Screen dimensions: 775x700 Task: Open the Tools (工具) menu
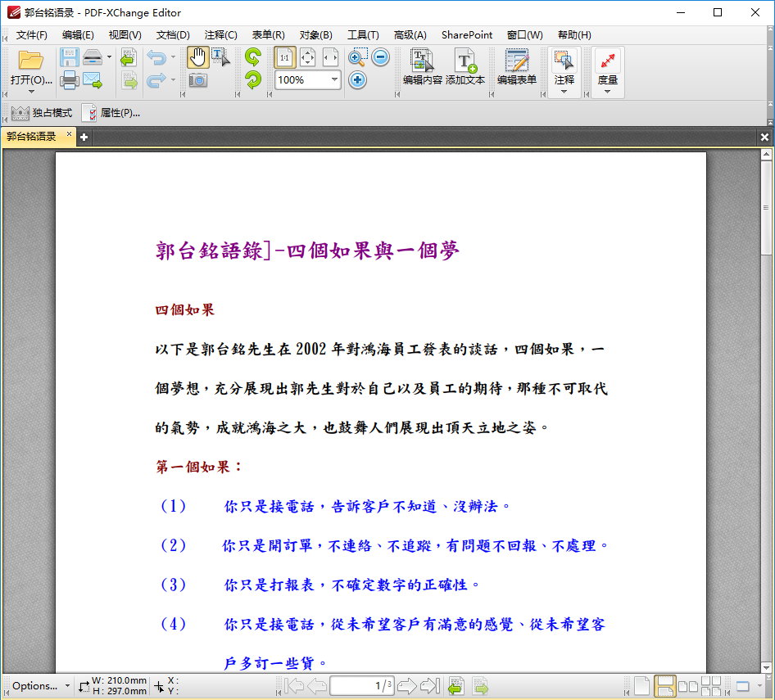point(363,35)
